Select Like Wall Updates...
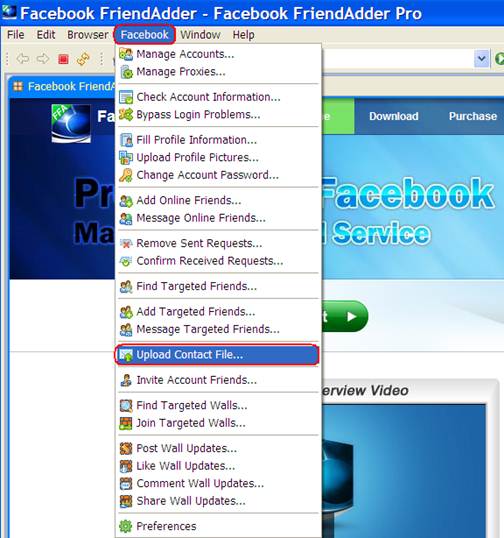The height and width of the screenshot is (538, 504). [218, 466]
